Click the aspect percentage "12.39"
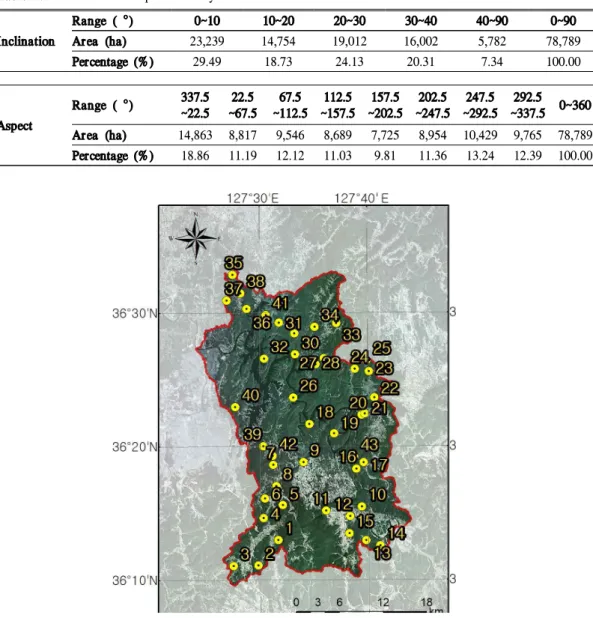The height and width of the screenshot is (618, 593). (x=528, y=156)
